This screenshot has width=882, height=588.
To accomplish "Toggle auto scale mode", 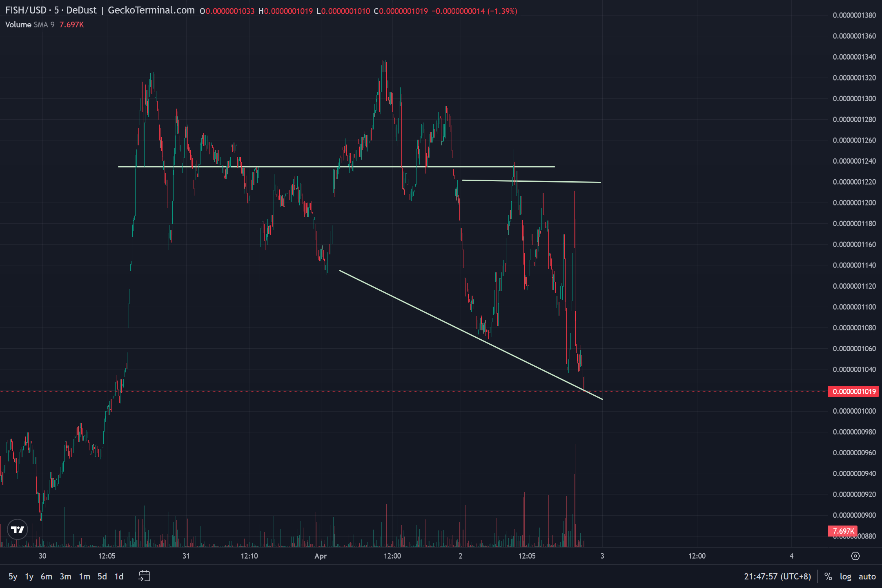I will coord(867,576).
